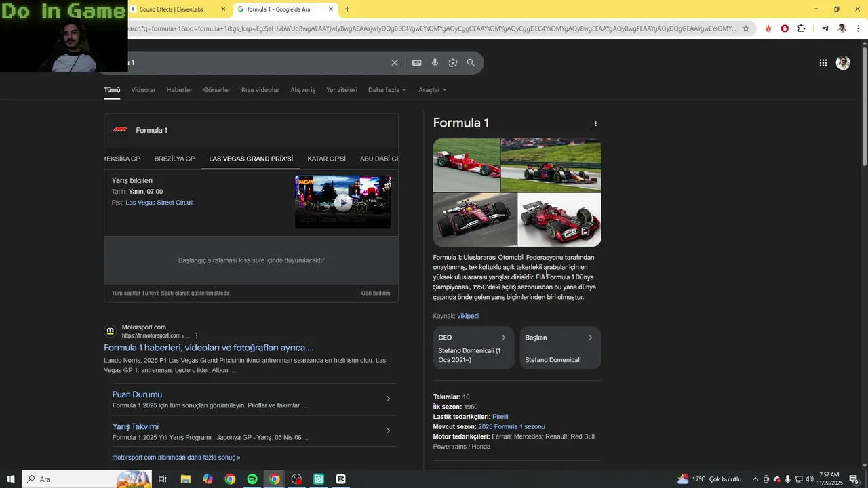The height and width of the screenshot is (488, 868).
Task: Open File Explorer from the taskbar
Action: 185,479
